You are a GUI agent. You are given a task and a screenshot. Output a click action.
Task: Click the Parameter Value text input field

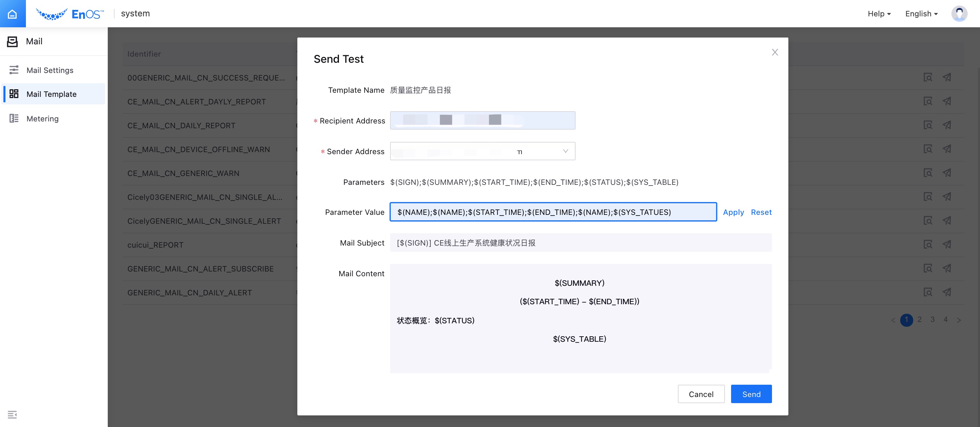point(552,212)
